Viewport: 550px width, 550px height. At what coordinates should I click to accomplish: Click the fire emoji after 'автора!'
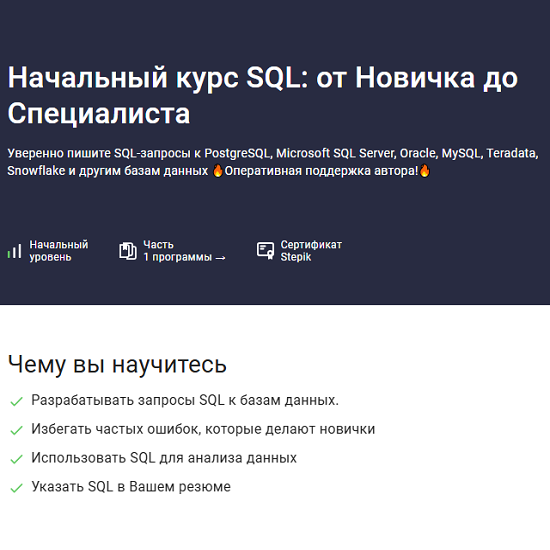425,171
